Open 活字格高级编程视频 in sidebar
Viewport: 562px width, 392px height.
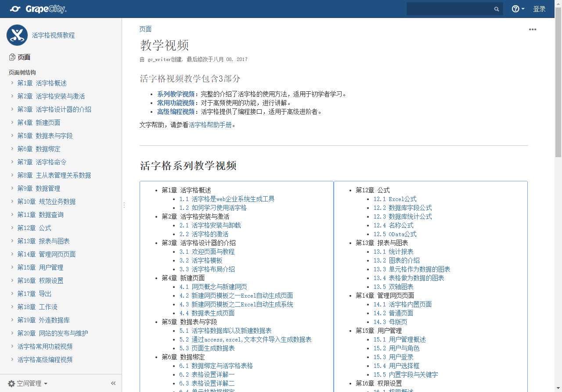[45, 360]
